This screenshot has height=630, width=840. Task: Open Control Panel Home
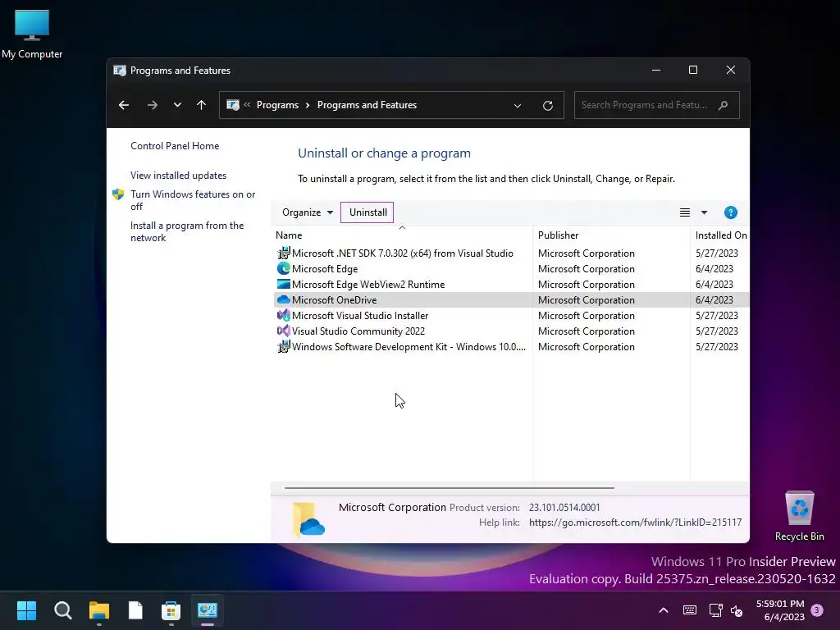pyautogui.click(x=175, y=146)
